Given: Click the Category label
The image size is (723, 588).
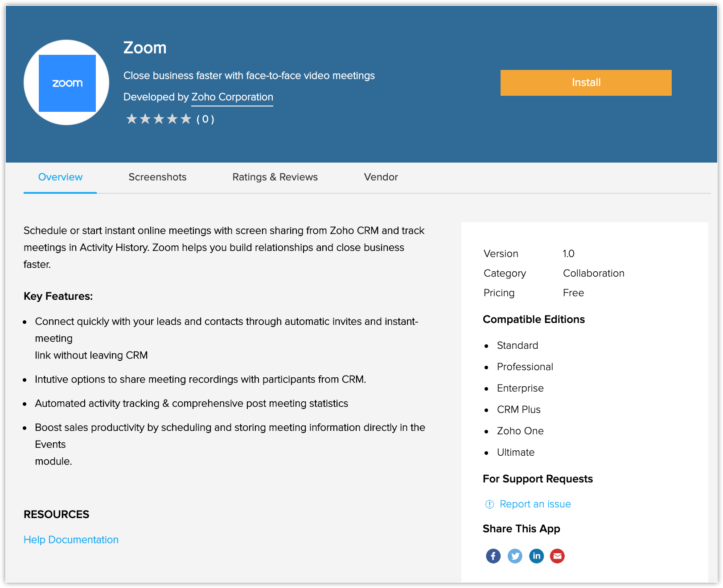Looking at the screenshot, I should click(x=505, y=274).
